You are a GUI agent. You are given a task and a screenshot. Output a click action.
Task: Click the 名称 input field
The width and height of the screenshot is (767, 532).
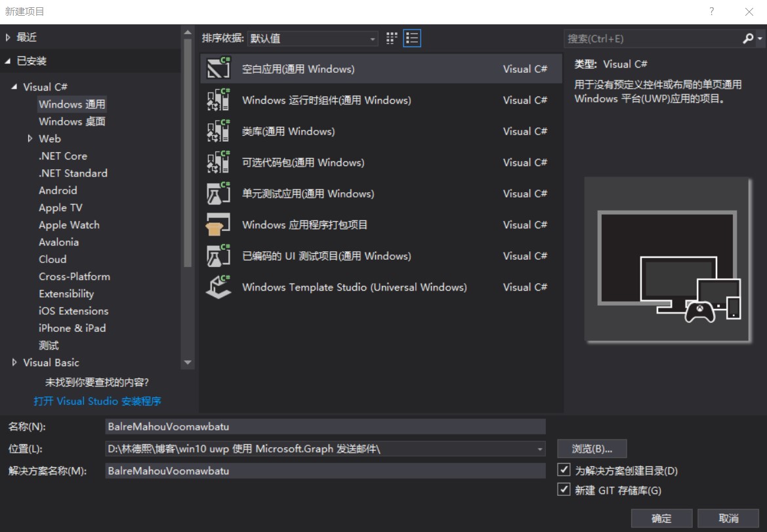click(325, 426)
